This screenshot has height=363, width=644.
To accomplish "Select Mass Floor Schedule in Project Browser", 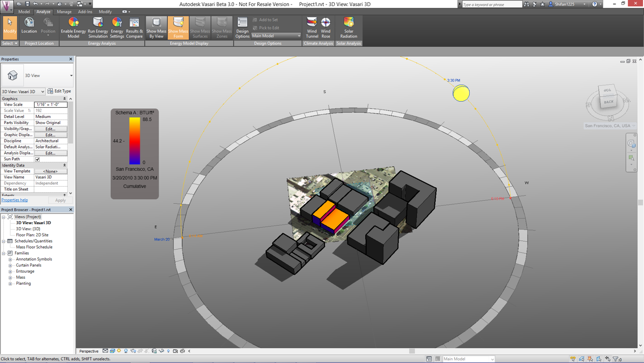I will (x=34, y=247).
